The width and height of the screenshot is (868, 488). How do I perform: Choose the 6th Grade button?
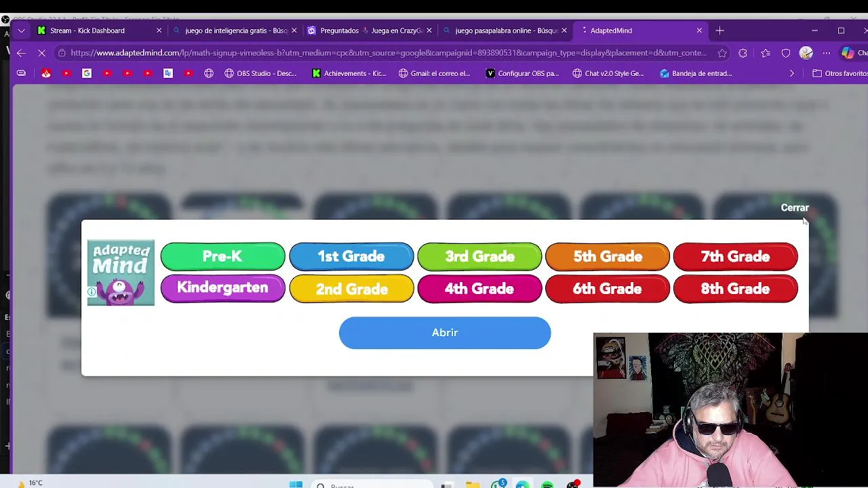(608, 289)
